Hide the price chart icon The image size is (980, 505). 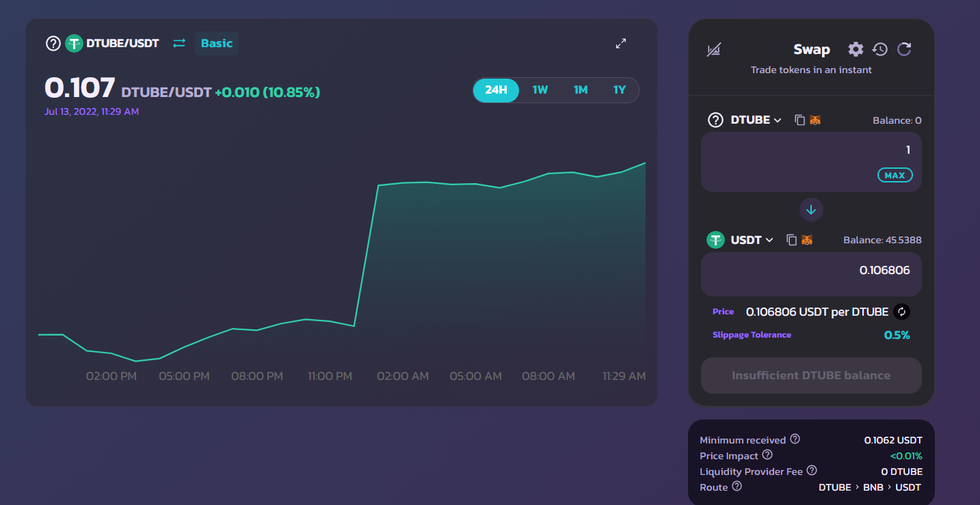[714, 49]
